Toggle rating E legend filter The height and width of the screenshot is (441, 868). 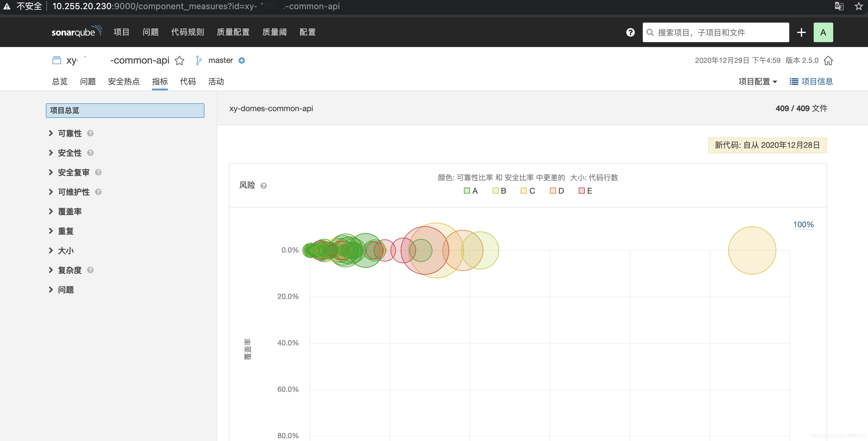pos(585,191)
